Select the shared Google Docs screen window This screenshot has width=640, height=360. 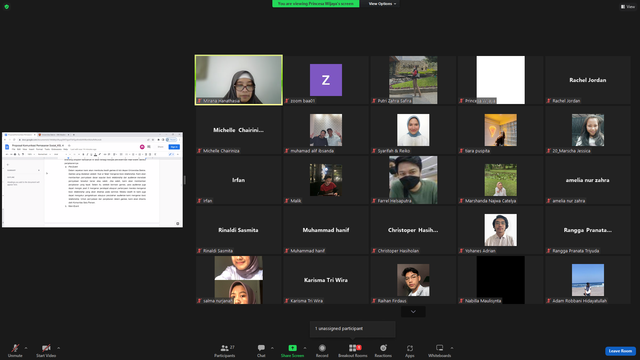92,180
